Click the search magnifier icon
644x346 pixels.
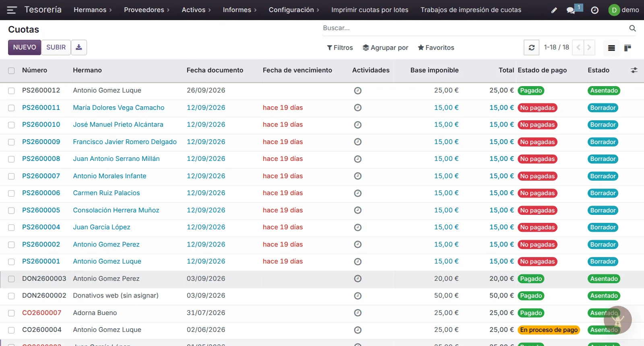click(632, 28)
